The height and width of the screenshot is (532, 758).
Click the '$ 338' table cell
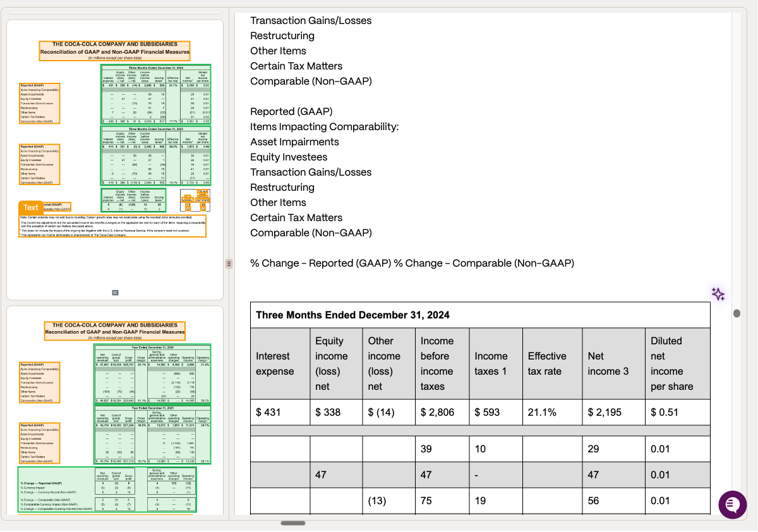click(336, 412)
